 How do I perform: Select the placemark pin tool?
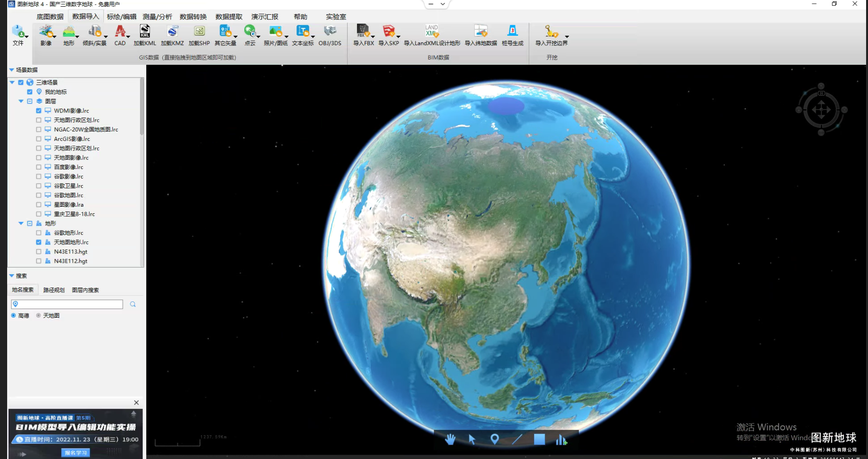495,439
